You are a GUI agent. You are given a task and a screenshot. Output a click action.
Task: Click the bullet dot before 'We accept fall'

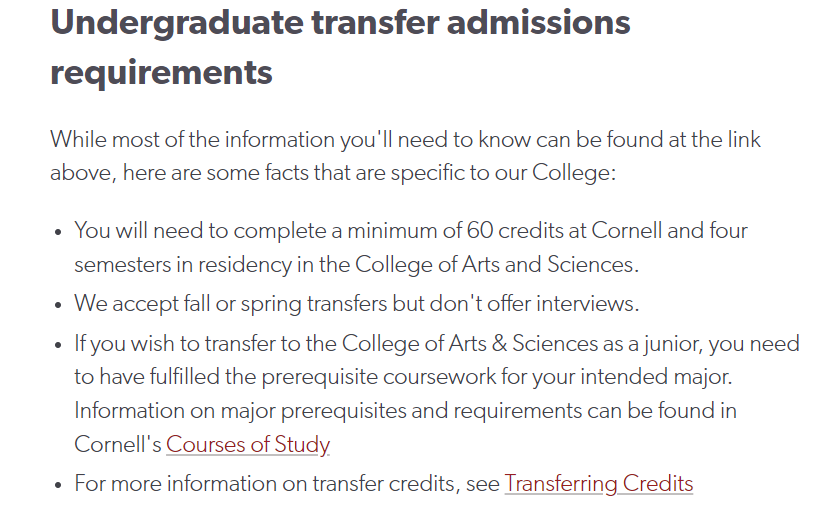[x=58, y=305]
